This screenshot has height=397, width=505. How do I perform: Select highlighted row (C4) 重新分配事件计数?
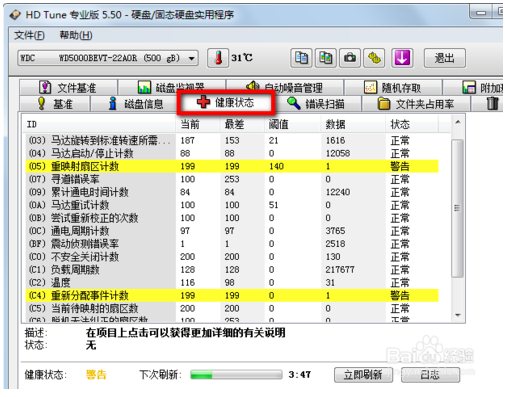(x=232, y=295)
